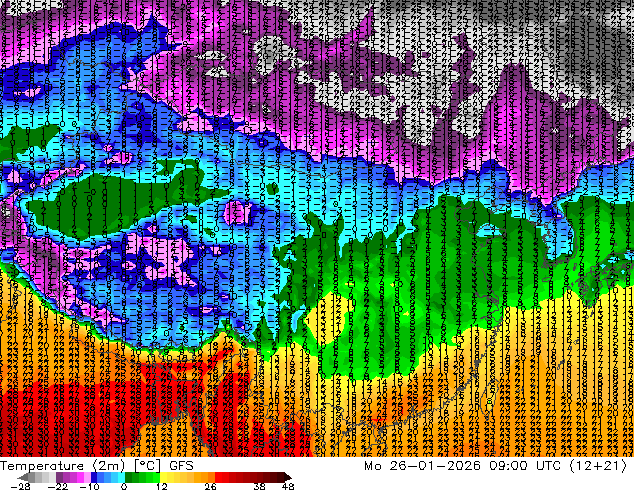Click the '26' legend scale label
This screenshot has width=634, height=490.
click(210, 486)
